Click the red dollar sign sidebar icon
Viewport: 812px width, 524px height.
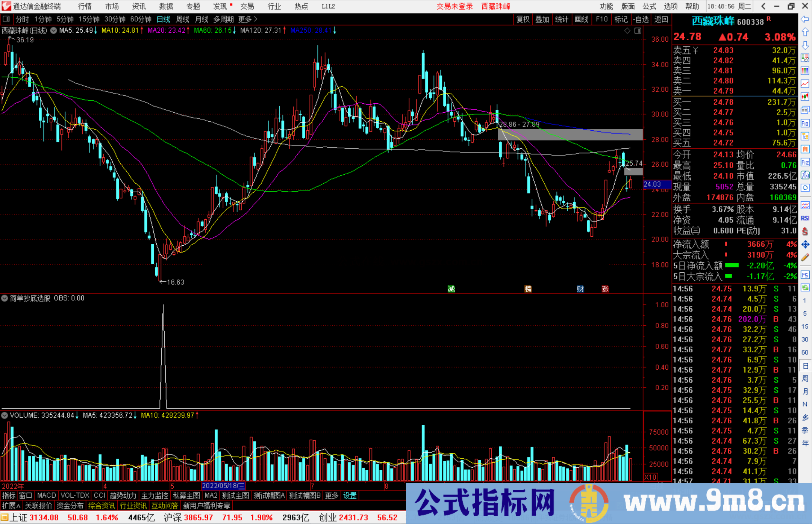coord(805,231)
